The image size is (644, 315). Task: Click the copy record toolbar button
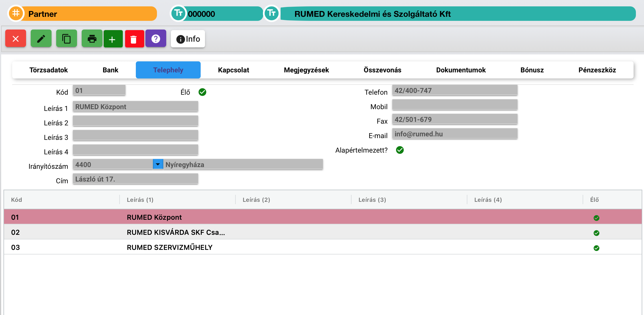67,39
